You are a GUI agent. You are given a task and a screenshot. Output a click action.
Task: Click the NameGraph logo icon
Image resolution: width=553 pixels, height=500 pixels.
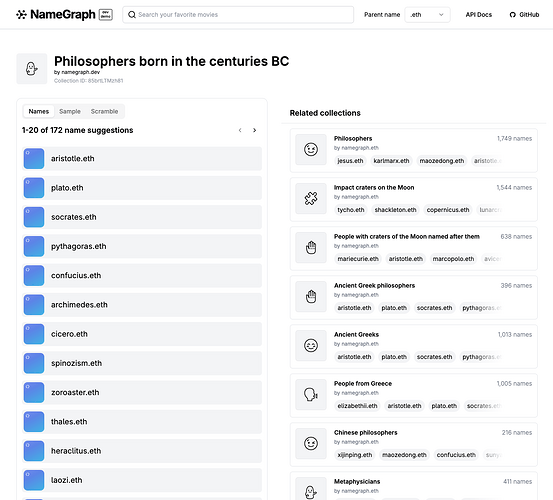(x=22, y=14)
